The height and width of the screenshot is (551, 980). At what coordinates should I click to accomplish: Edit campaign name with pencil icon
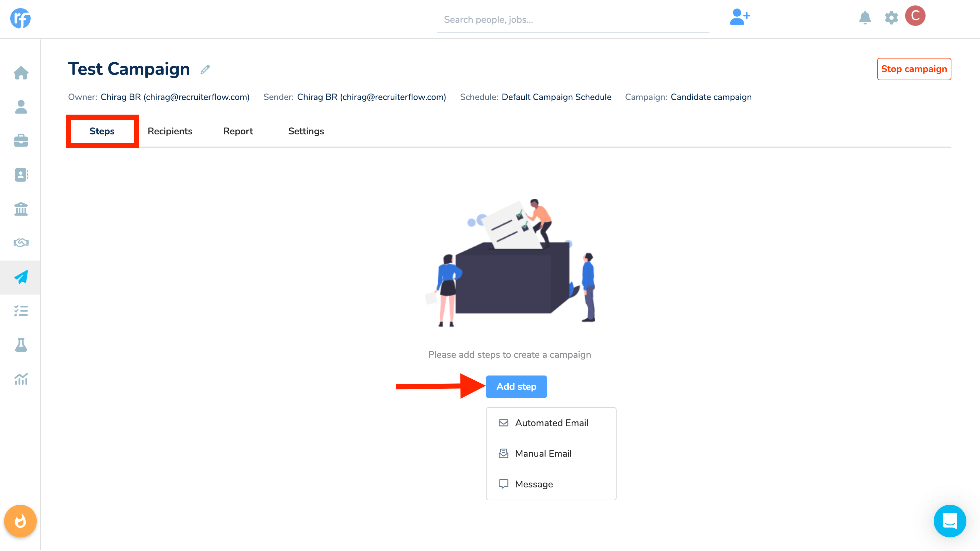click(205, 70)
